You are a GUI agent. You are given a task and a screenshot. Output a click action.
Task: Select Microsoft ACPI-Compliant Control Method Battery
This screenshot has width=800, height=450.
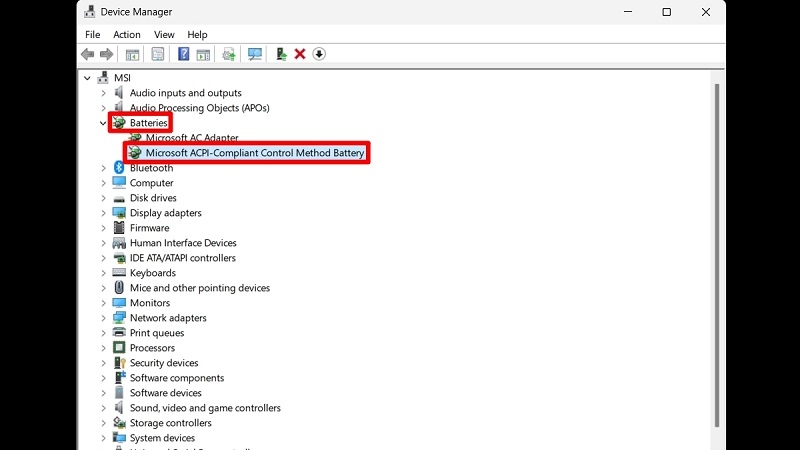click(x=254, y=153)
